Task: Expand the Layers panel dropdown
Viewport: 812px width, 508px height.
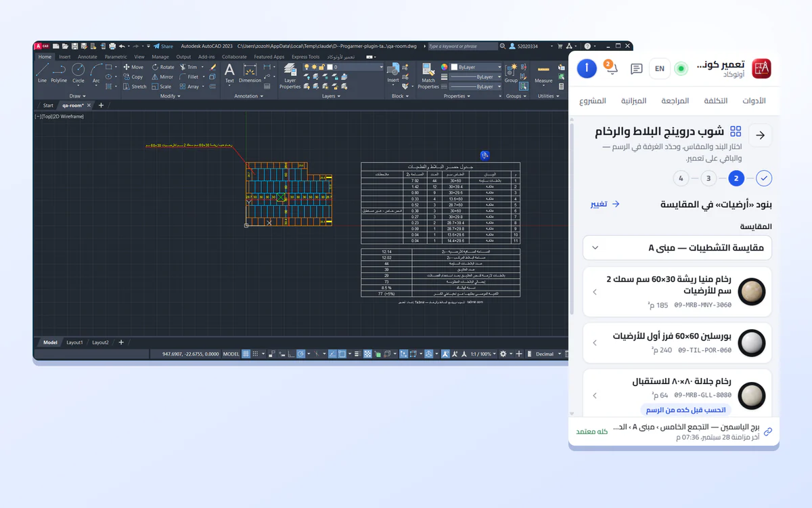Action: pyautogui.click(x=332, y=96)
